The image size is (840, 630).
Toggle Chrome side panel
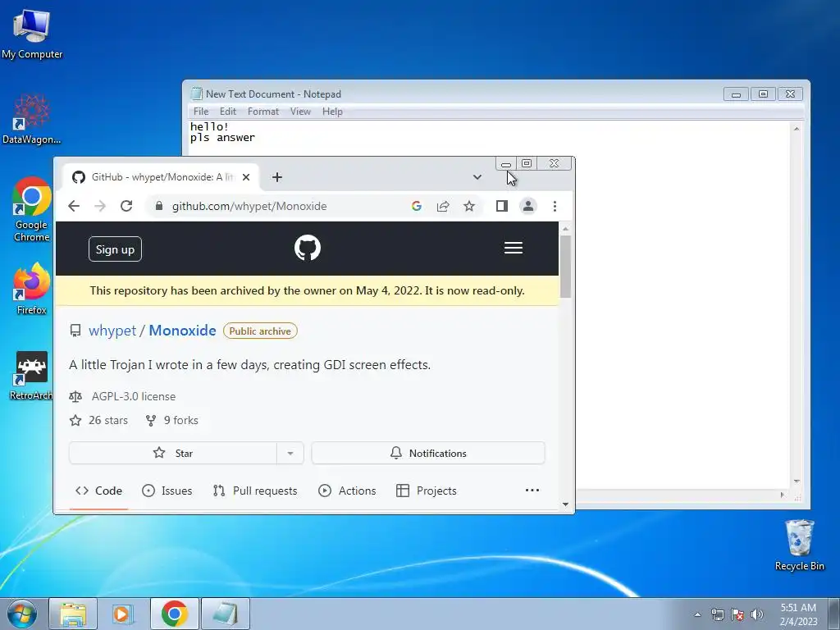click(501, 206)
